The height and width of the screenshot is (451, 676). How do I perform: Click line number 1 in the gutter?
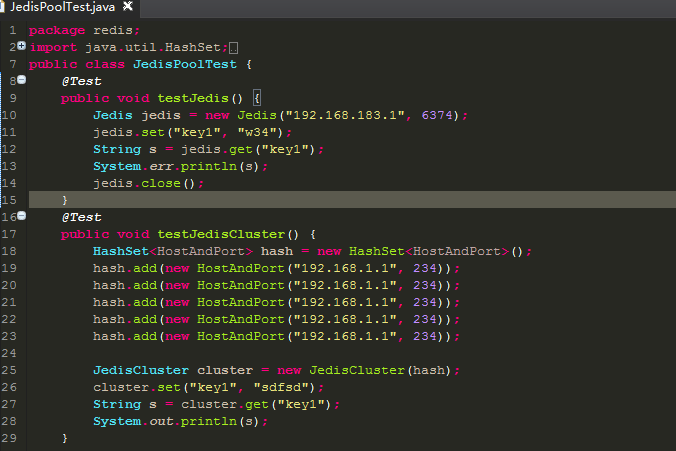click(13, 30)
